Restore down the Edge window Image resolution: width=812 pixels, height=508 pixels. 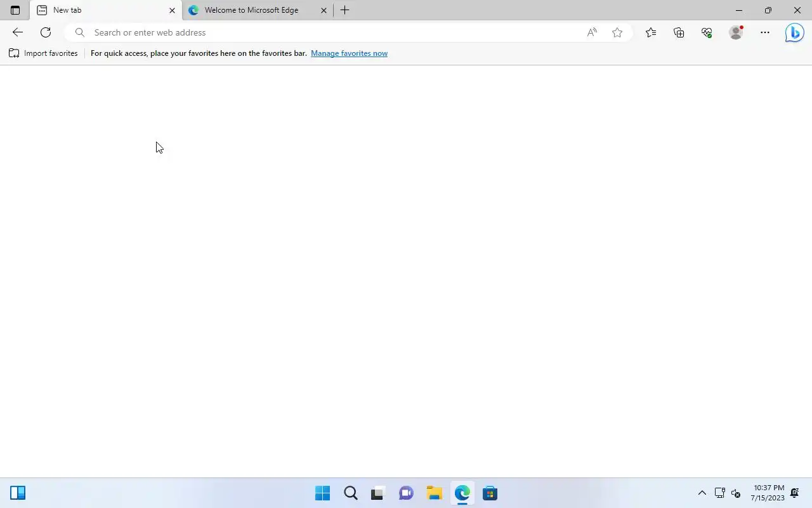(768, 10)
